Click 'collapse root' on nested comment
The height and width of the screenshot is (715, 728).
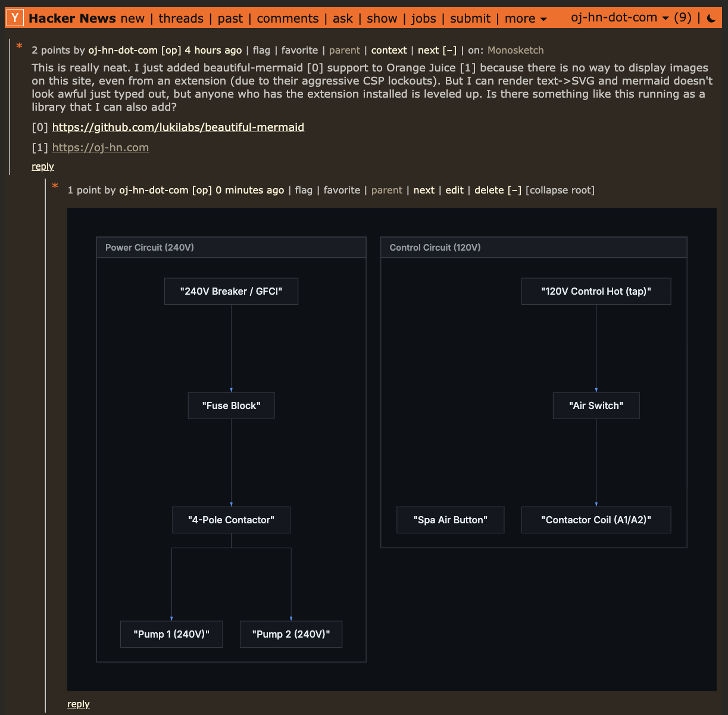pos(560,191)
